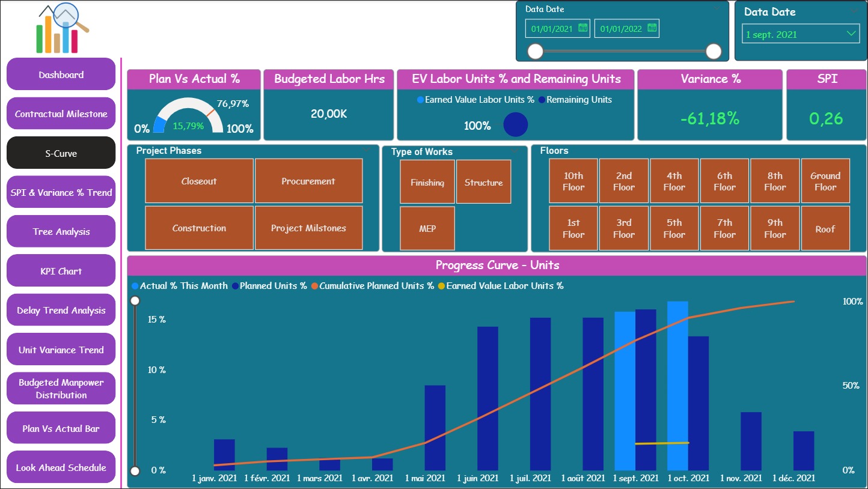Go to Delay Trend Analysis
The width and height of the screenshot is (868, 489).
(x=61, y=310)
